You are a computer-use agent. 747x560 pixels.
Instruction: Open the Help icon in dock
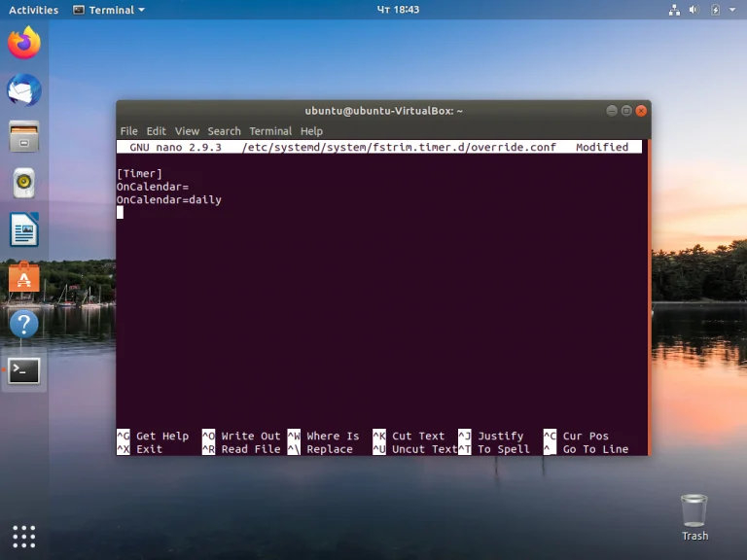point(24,324)
